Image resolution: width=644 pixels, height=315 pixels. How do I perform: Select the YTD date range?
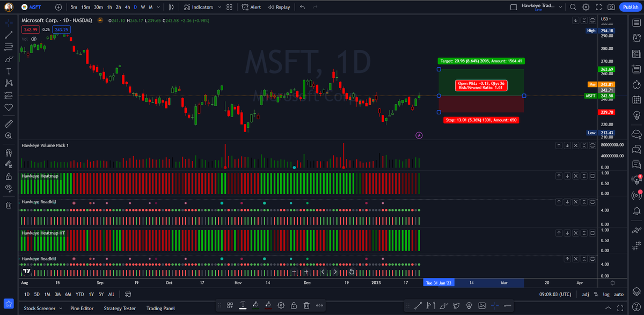click(x=79, y=294)
